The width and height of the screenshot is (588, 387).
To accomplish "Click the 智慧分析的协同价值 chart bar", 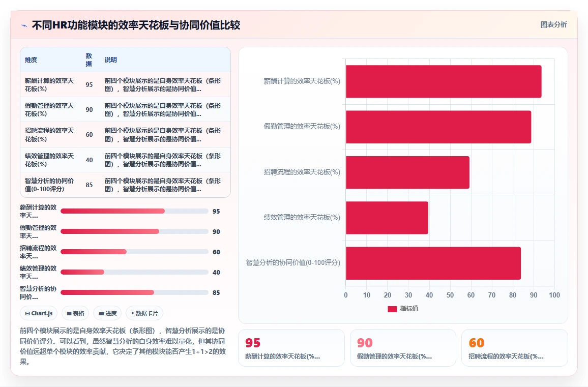I will point(433,263).
